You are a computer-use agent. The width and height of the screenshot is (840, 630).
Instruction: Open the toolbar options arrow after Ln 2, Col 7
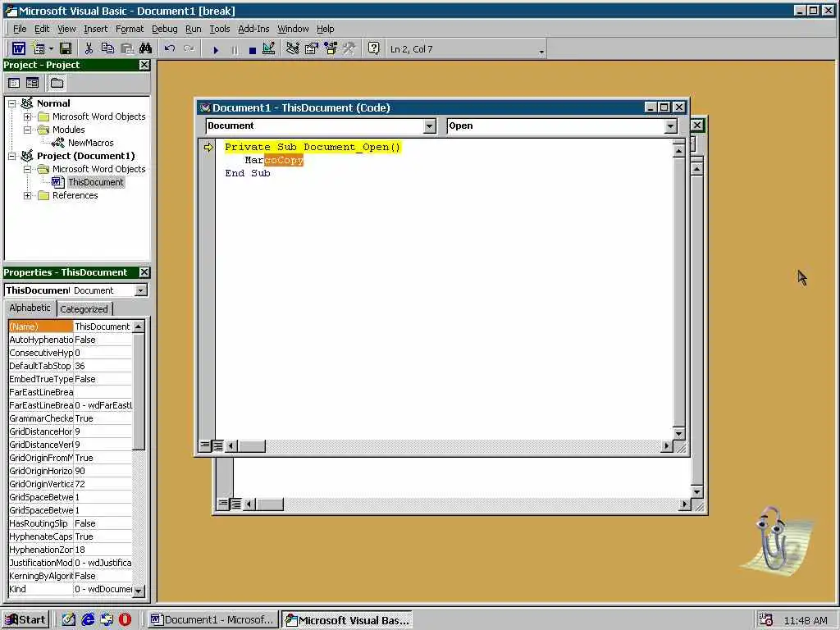[x=541, y=52]
